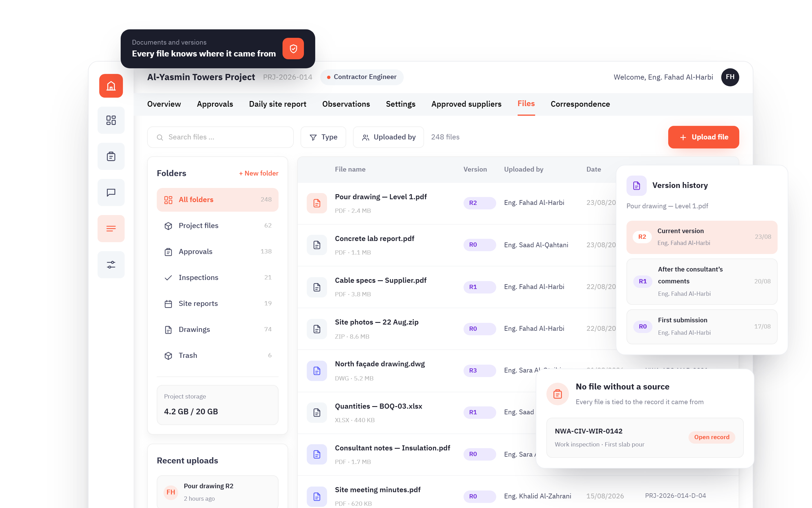812x508 pixels.
Task: Click file icon for Cable specs — Supplier.pdf
Action: (317, 287)
